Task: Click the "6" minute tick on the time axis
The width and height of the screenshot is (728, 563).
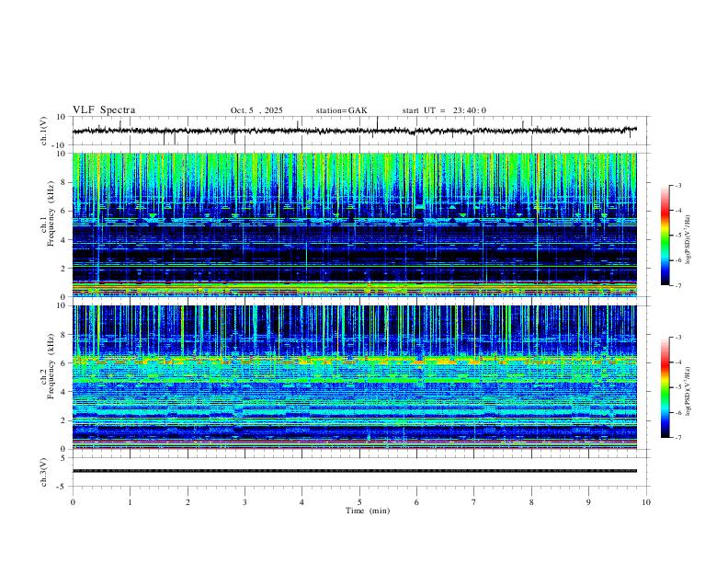Action: point(417,502)
